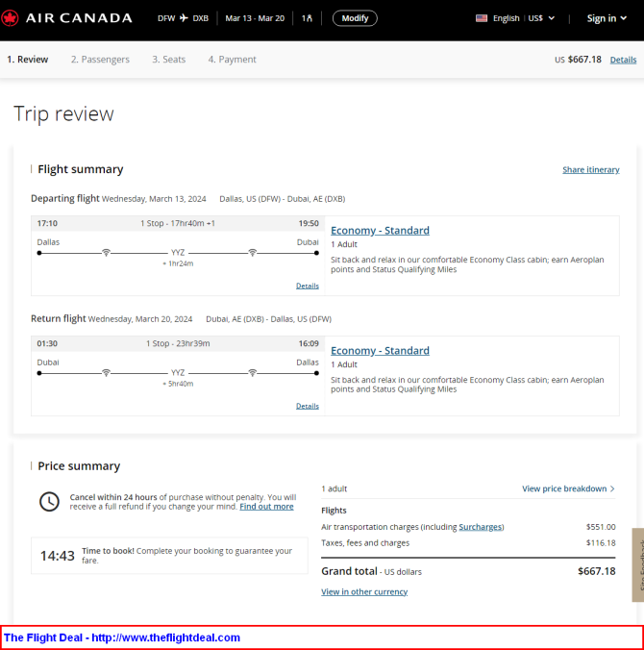Click the '1 Stop - 23hr39m' duration text
This screenshot has width=644, height=650.
(178, 343)
